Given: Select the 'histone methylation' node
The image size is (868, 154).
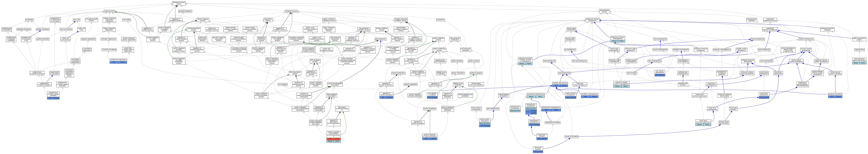Looking at the screenshot, I should click(x=410, y=84).
